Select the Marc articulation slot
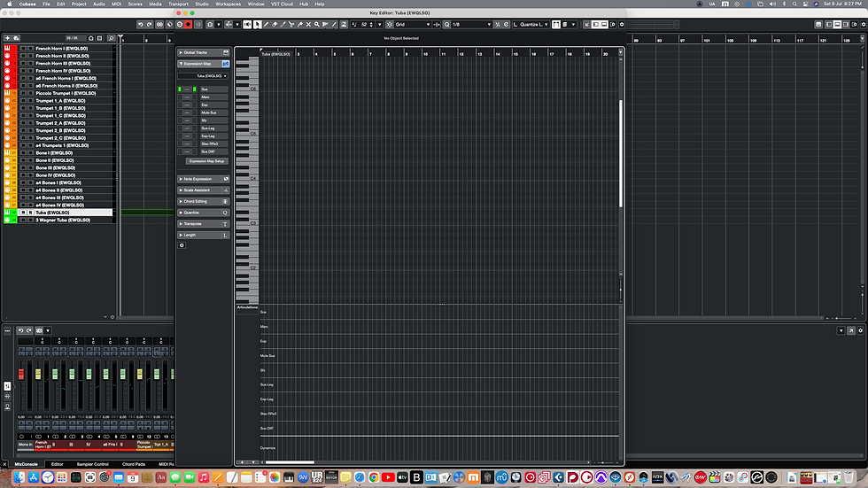The image size is (868, 488). click(213, 97)
